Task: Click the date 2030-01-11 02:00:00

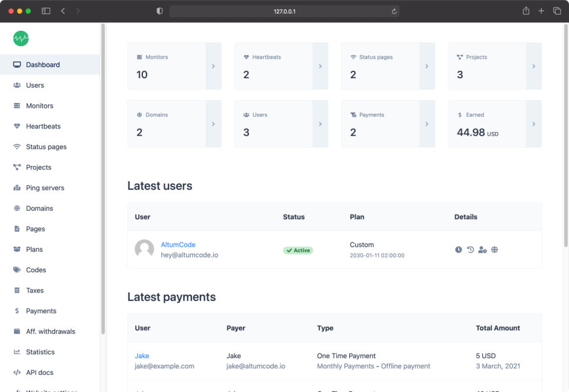Action: click(x=377, y=255)
